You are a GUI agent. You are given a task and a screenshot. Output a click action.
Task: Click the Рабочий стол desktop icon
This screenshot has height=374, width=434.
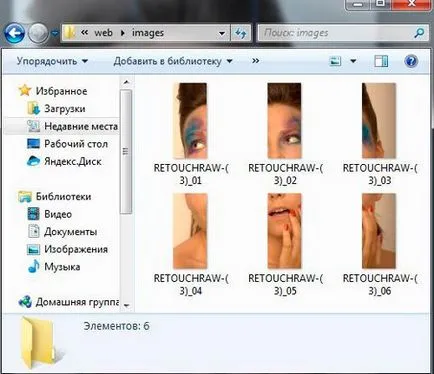33,144
